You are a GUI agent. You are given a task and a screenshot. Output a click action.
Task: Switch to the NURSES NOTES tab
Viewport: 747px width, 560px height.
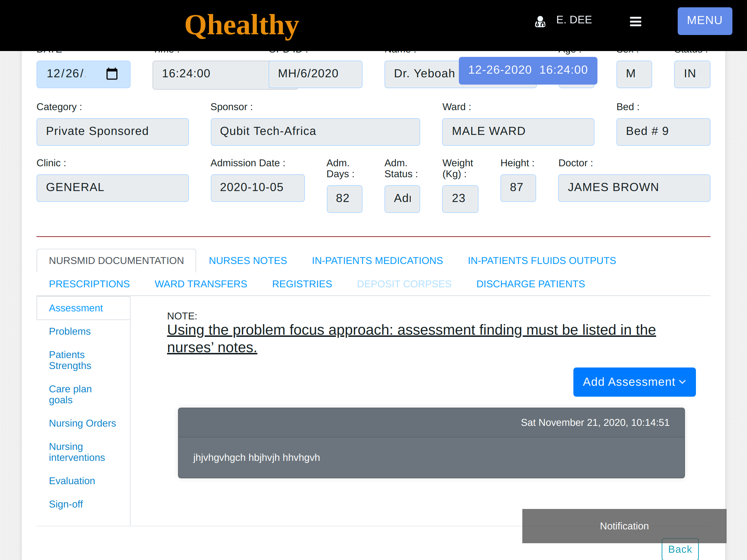[248, 261]
